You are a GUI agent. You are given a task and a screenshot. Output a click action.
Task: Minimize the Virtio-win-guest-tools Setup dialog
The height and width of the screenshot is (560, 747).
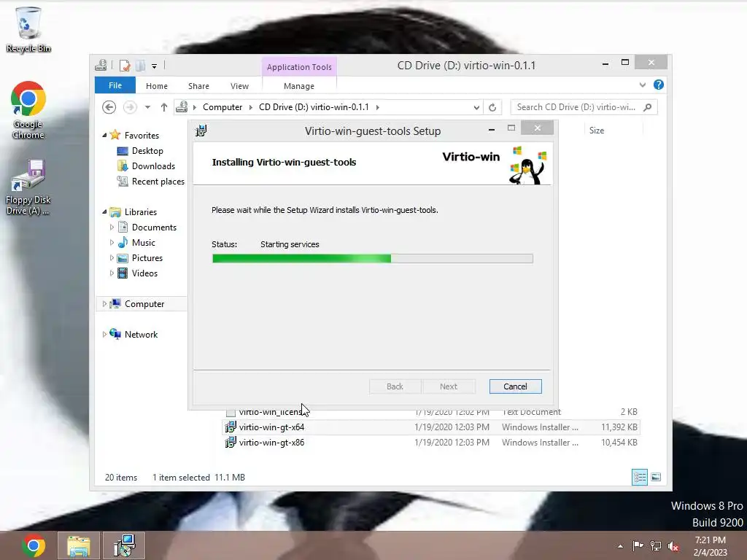[492, 129]
